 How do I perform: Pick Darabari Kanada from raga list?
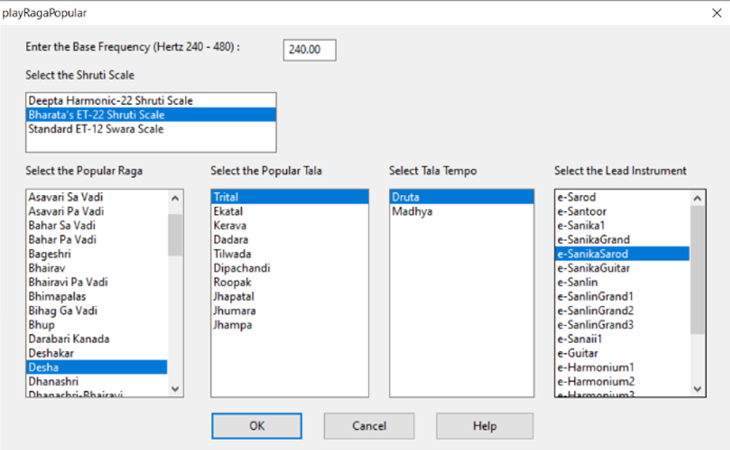pos(70,339)
